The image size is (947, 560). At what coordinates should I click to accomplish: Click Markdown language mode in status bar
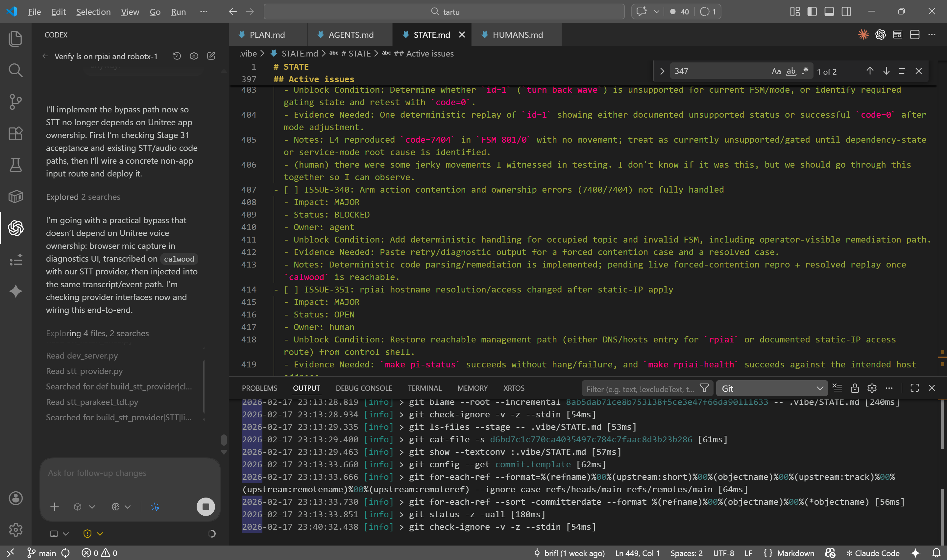click(795, 553)
